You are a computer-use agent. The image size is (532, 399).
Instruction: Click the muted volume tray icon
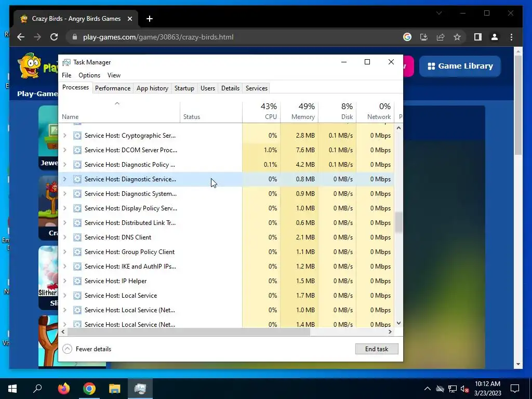coord(464,389)
